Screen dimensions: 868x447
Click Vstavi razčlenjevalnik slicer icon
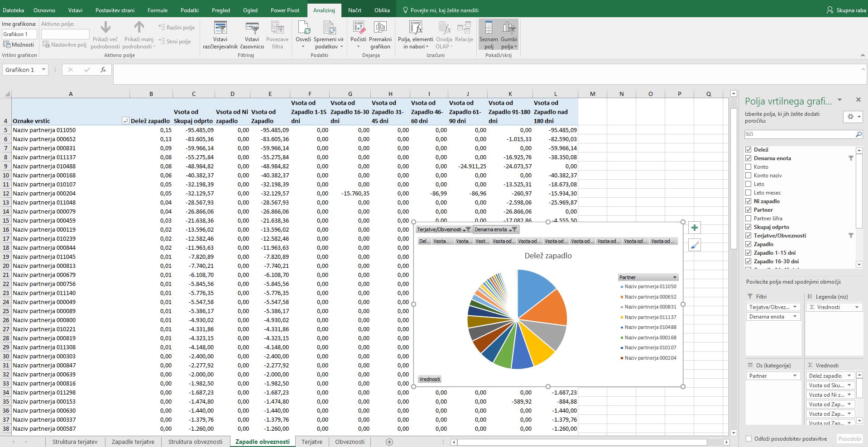[x=220, y=28]
